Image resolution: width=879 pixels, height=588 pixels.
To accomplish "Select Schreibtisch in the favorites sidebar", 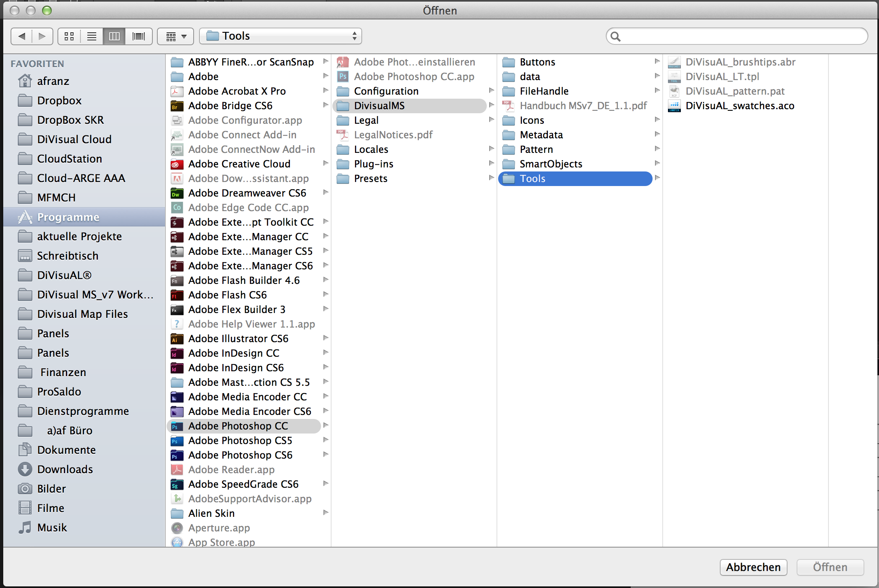I will 68,256.
